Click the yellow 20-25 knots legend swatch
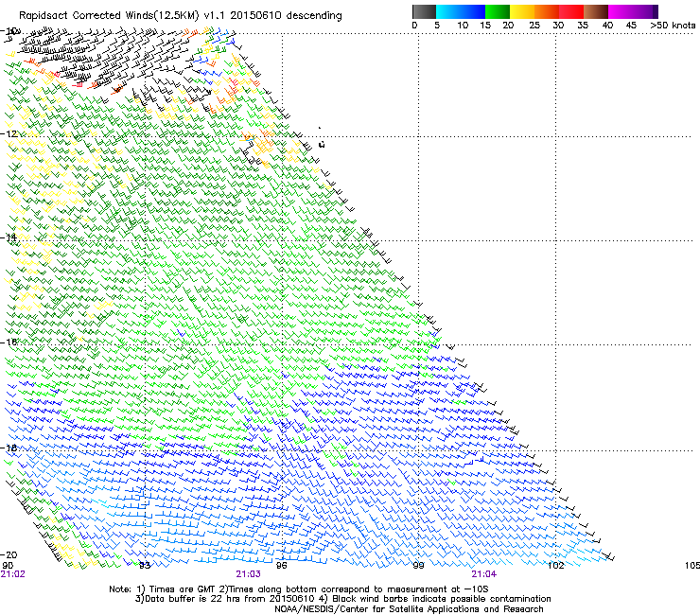700x615 pixels. [522, 11]
